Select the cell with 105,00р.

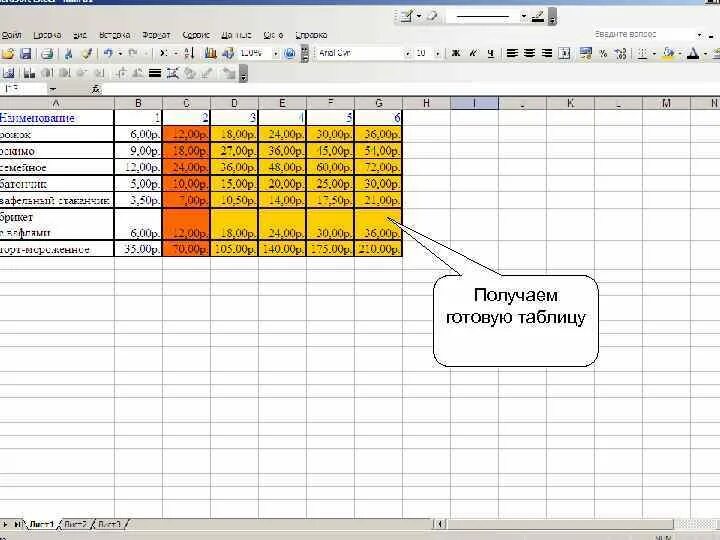pos(235,249)
